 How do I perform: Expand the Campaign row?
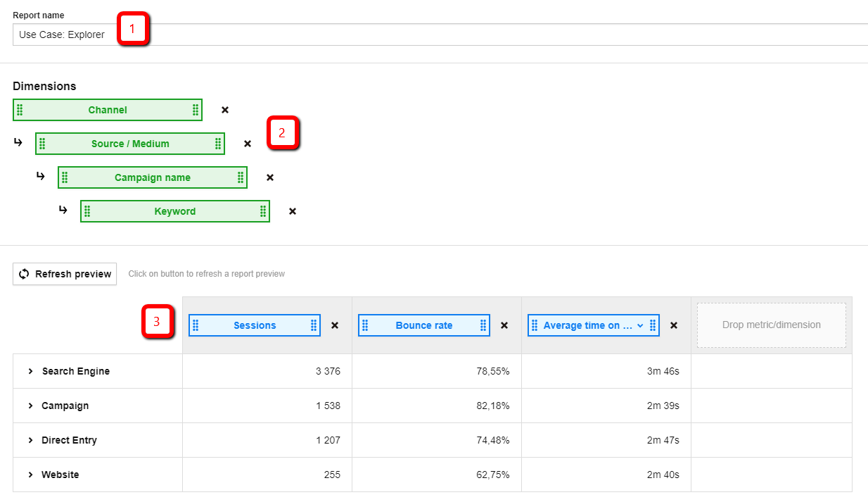click(30, 406)
